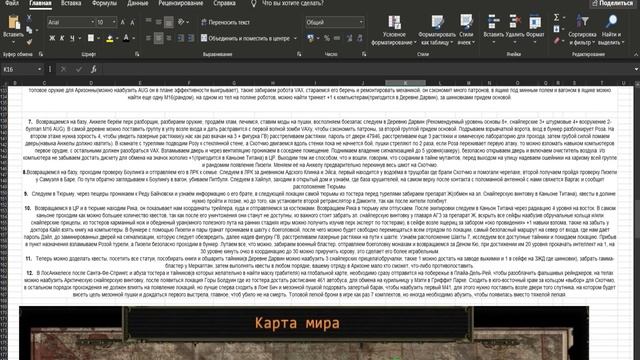Select the column K header
Screen dimensions: 640x360
[405, 83]
